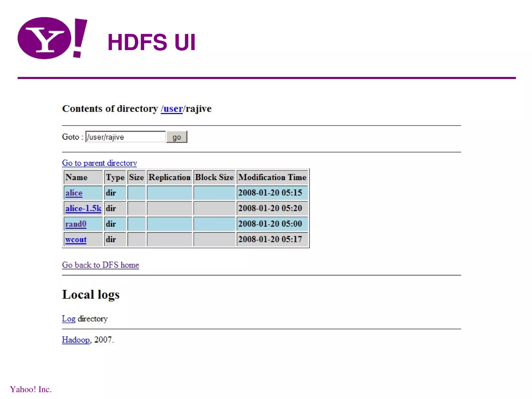Open the wcout directory

(x=76, y=239)
